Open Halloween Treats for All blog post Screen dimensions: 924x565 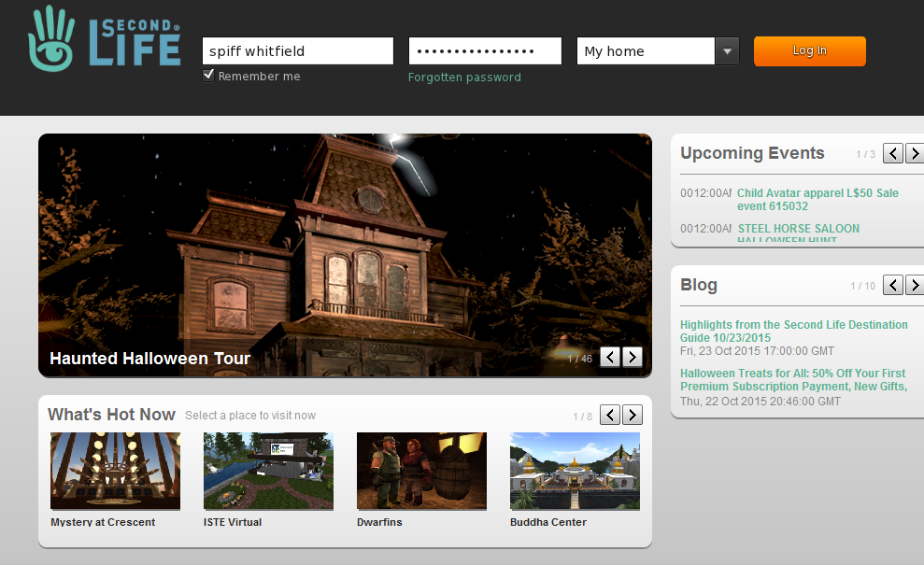point(793,380)
